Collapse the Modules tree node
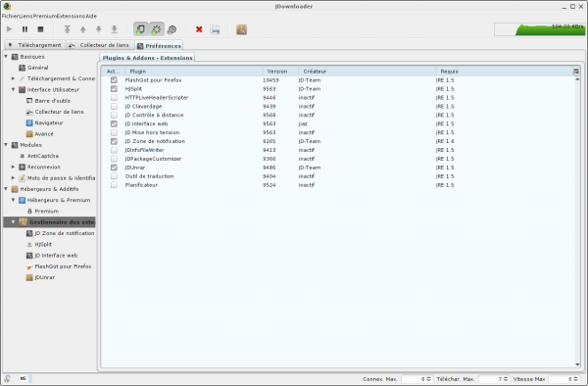This screenshot has height=386, width=588. [6, 145]
